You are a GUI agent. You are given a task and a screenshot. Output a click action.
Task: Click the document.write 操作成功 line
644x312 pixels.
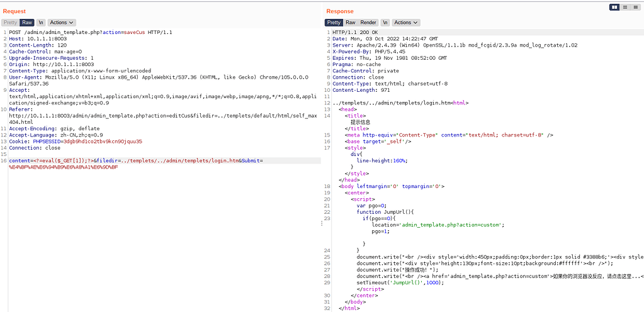[398, 270]
